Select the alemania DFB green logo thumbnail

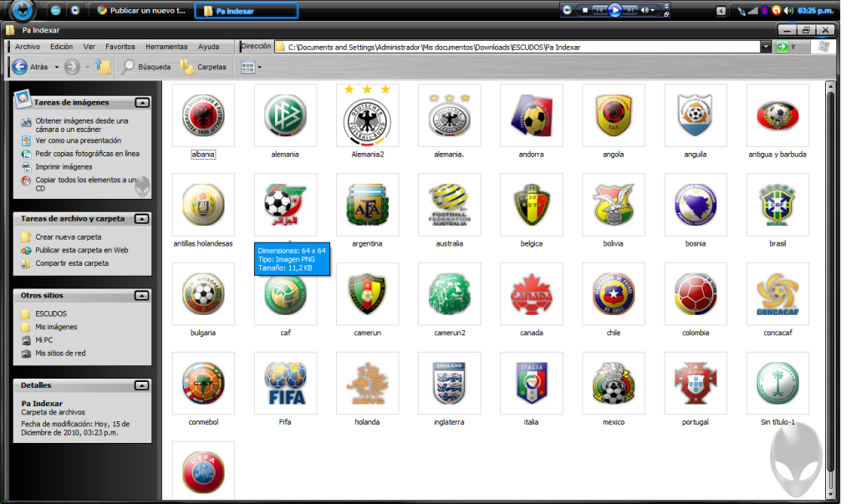point(285,115)
